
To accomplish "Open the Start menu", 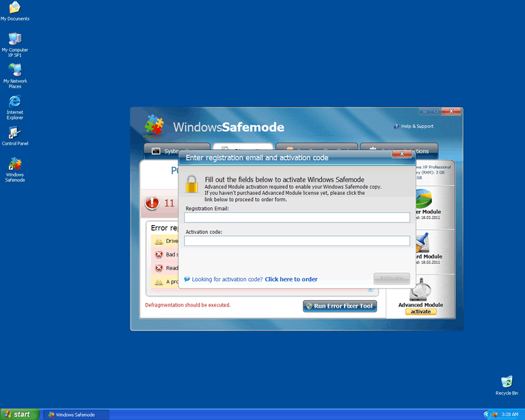I will click(19, 414).
